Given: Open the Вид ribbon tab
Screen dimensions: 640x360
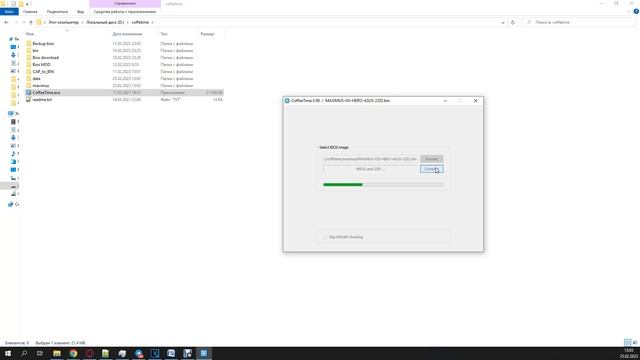Looking at the screenshot, I should (80, 11).
